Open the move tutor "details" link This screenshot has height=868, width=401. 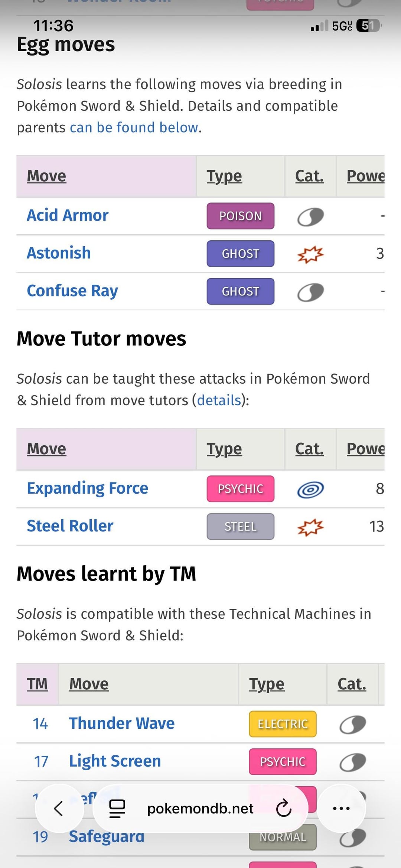click(219, 400)
